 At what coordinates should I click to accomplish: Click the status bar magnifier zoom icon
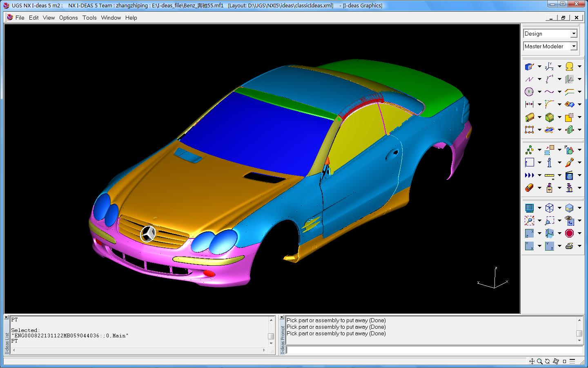click(539, 361)
